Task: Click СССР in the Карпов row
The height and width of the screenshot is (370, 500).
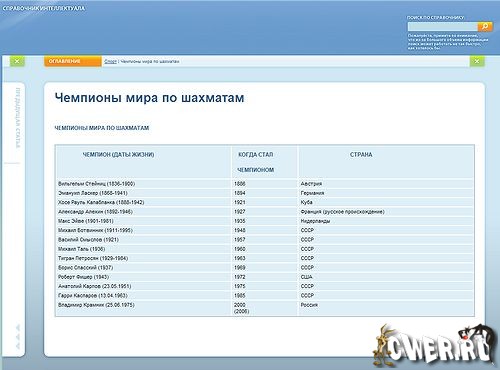Action: point(307,286)
